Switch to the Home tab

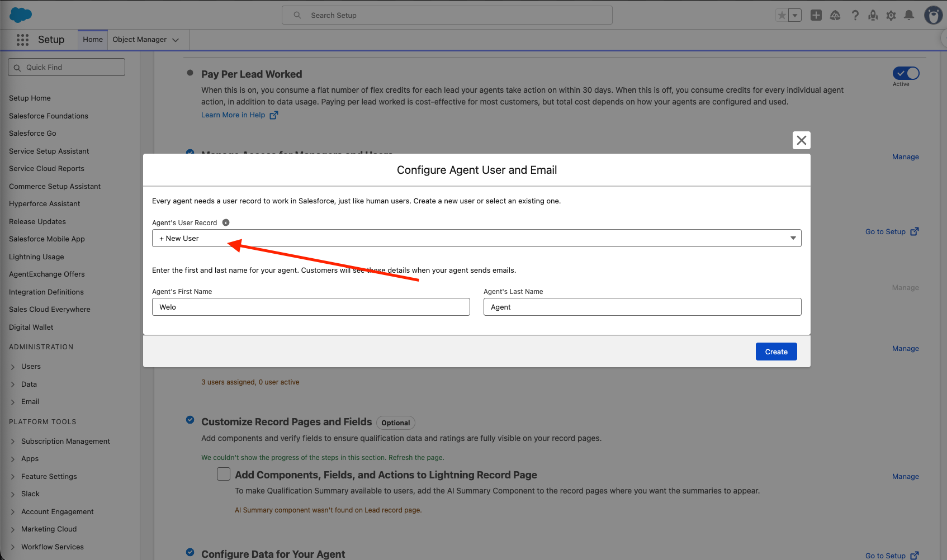[x=93, y=40]
